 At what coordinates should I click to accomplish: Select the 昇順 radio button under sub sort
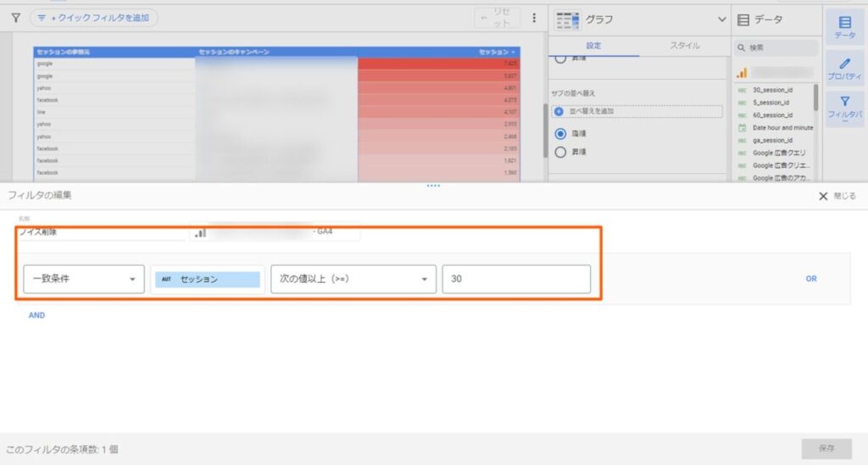(x=559, y=152)
